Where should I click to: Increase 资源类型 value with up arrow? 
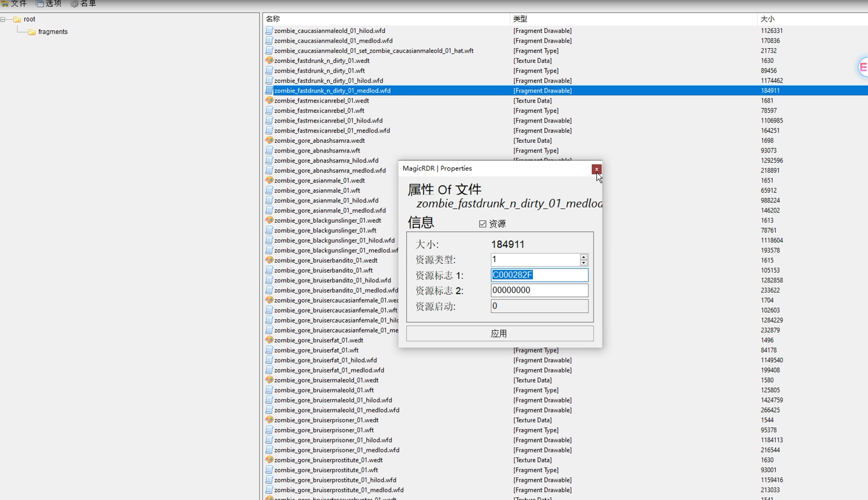(583, 257)
